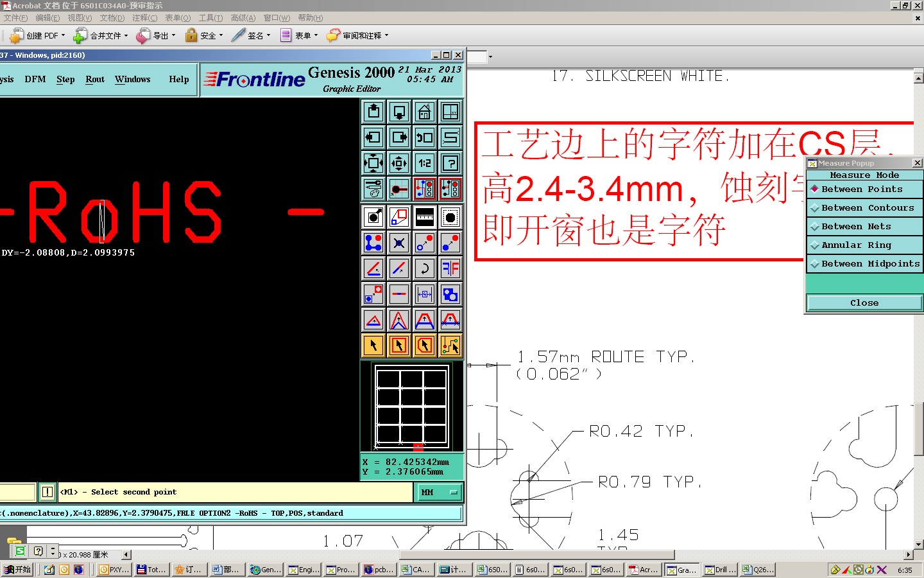
Task: Click the red horizontal line break icon
Action: pyautogui.click(x=399, y=294)
